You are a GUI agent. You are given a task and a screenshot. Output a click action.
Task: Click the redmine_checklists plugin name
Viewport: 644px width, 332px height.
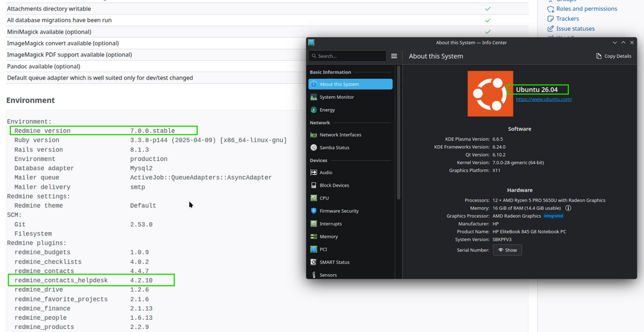click(48, 262)
